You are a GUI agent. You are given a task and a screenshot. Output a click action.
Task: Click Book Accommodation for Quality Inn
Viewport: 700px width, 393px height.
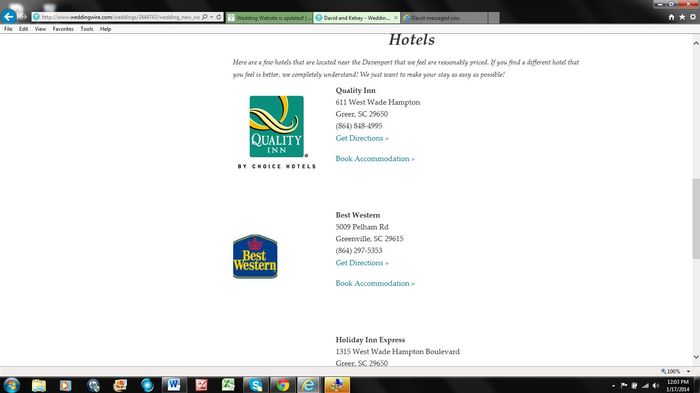375,159
